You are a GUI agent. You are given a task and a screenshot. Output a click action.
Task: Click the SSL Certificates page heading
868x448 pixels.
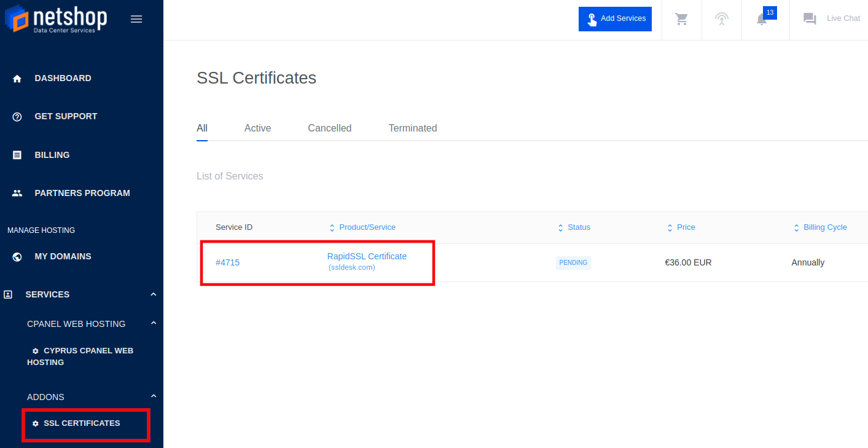coord(256,78)
